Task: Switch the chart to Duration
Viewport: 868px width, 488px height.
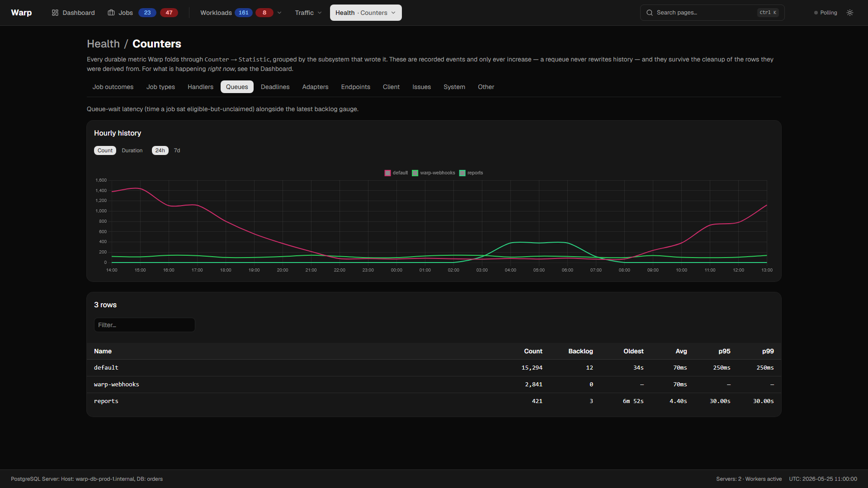Action: (x=132, y=150)
